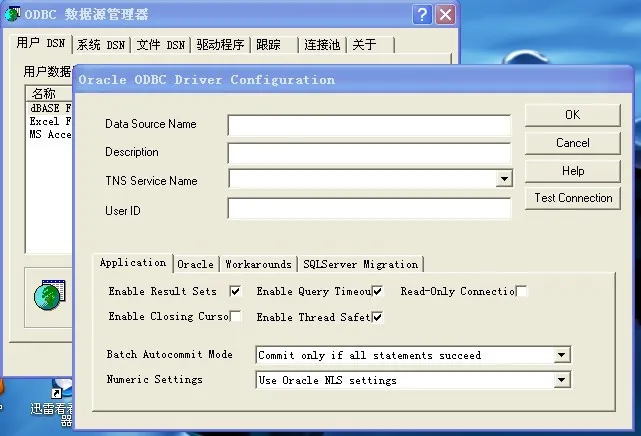Close the ODBC 数据源管理器 window
This screenshot has height=436, width=641.
tap(445, 15)
